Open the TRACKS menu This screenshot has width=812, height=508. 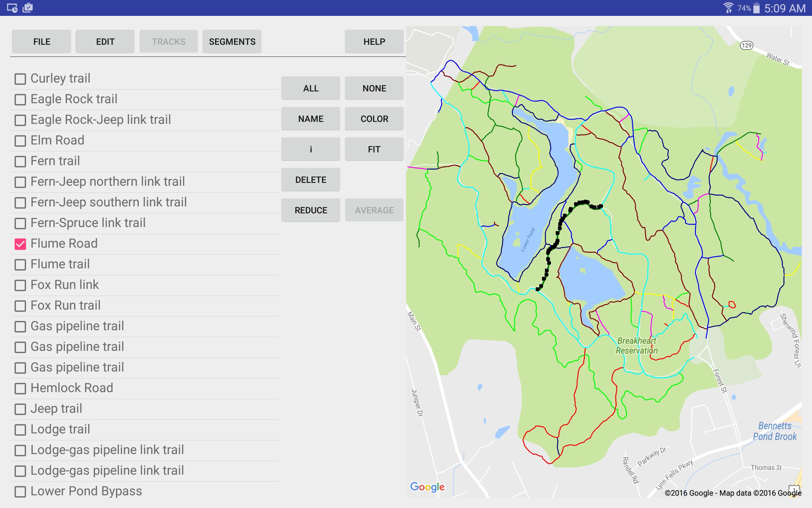point(168,41)
